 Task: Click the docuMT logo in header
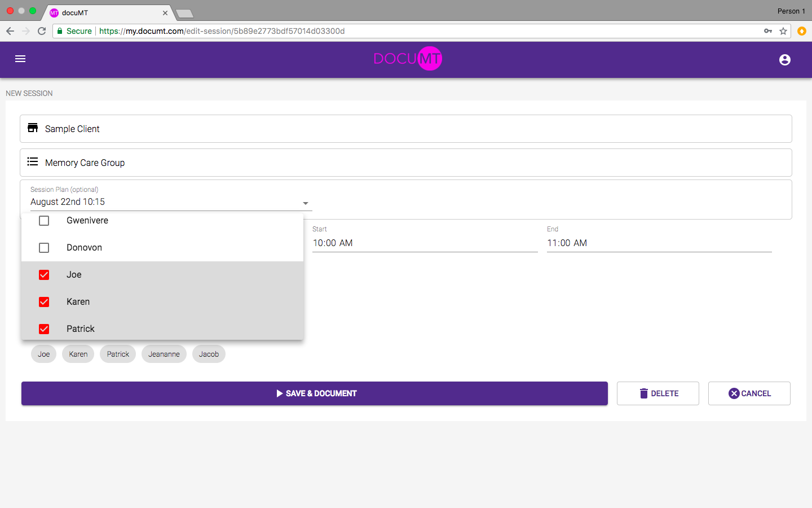pos(407,59)
